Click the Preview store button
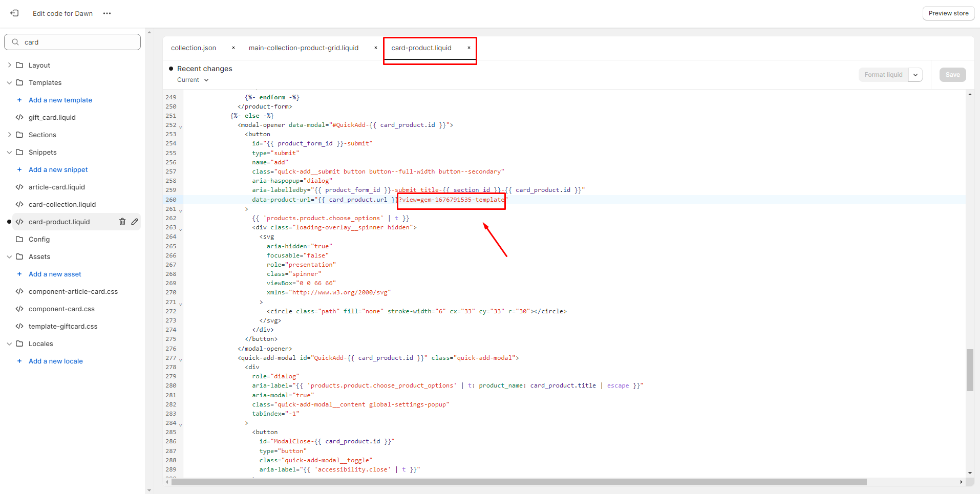The height and width of the screenshot is (494, 980). click(x=948, y=13)
